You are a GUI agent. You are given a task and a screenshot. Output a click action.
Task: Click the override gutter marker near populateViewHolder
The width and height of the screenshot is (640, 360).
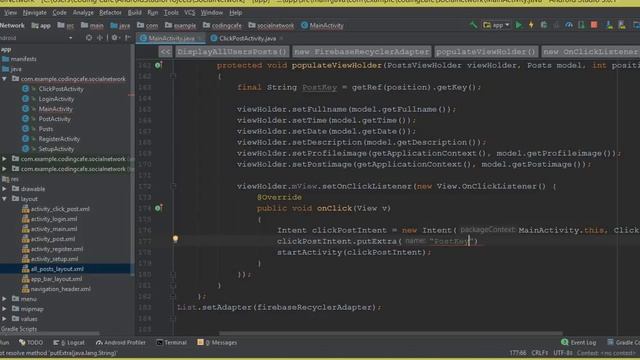pyautogui.click(x=158, y=65)
